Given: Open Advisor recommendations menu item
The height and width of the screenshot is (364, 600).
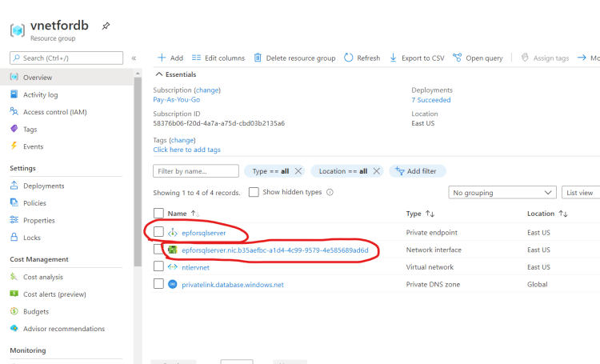Looking at the screenshot, I should 63,329.
